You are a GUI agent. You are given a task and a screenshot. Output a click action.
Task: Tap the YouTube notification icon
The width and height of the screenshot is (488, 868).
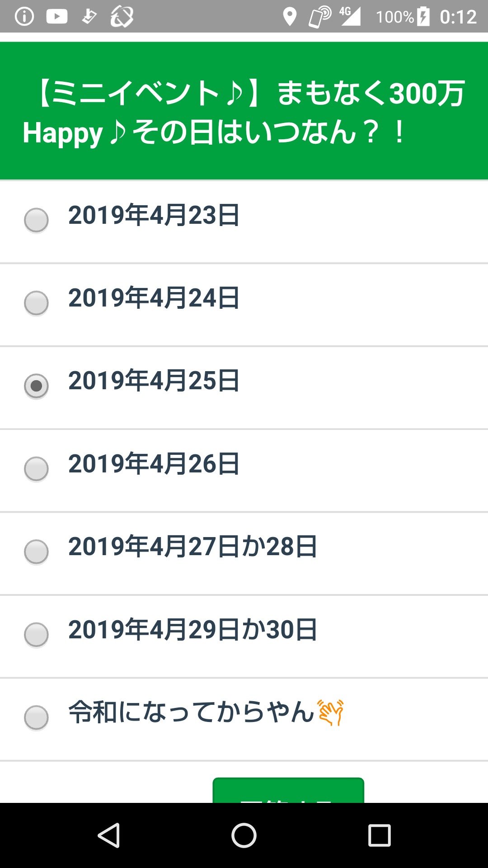coord(57,17)
